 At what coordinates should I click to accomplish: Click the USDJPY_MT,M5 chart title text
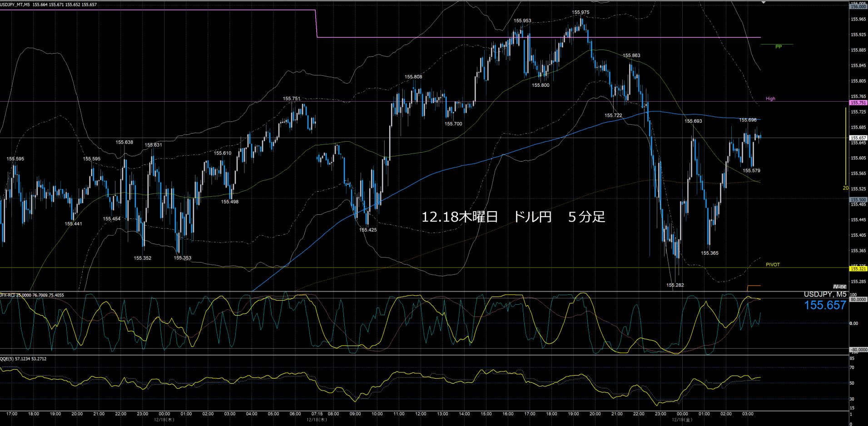point(15,5)
